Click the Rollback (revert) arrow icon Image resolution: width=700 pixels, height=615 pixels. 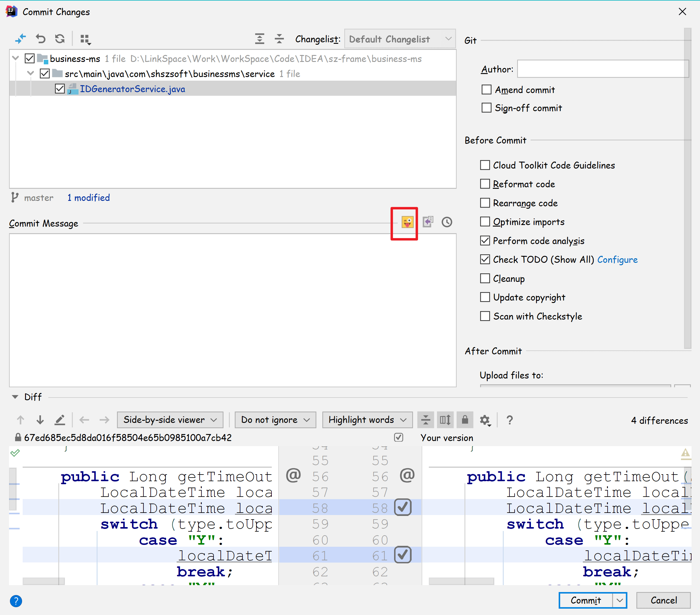click(x=40, y=39)
